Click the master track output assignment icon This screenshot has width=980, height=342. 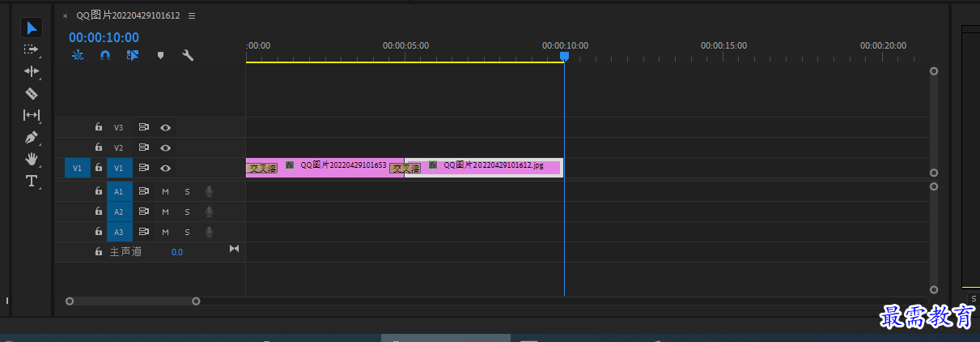[x=234, y=248]
